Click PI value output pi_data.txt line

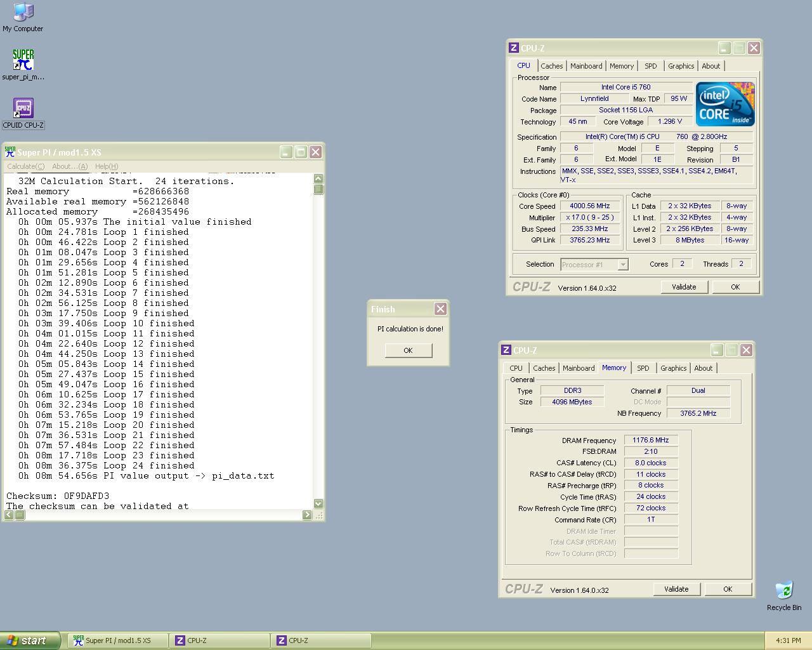tap(146, 475)
